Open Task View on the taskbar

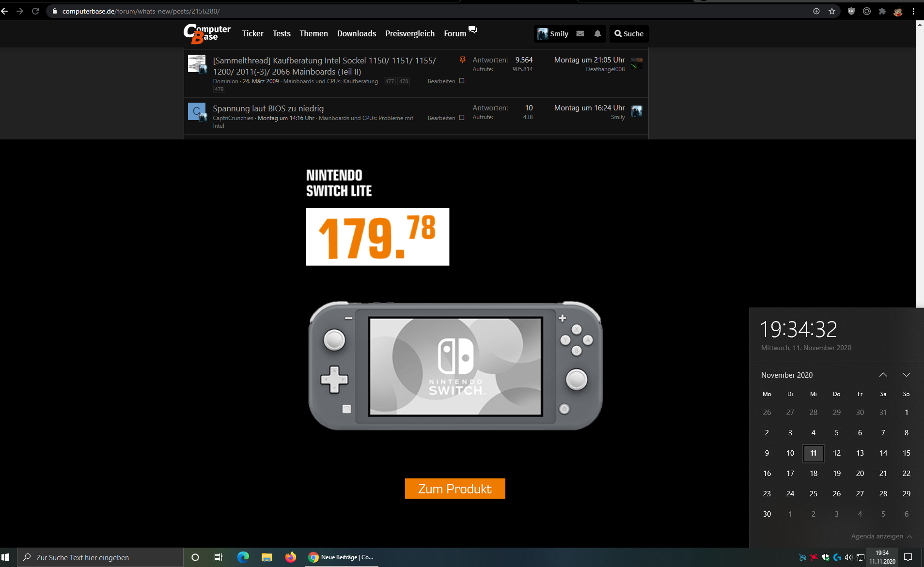pos(219,557)
